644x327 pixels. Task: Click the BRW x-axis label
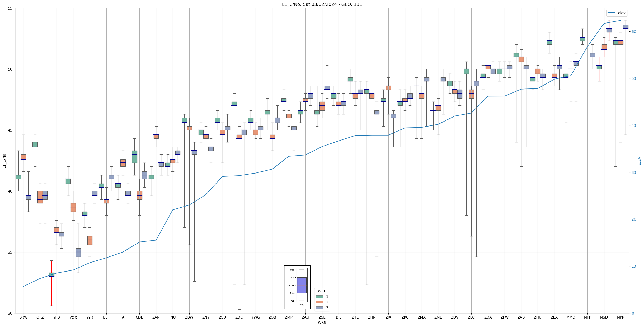coord(23,317)
